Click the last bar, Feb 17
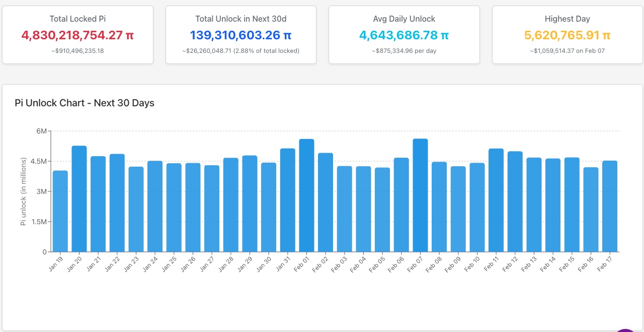 tap(610, 207)
